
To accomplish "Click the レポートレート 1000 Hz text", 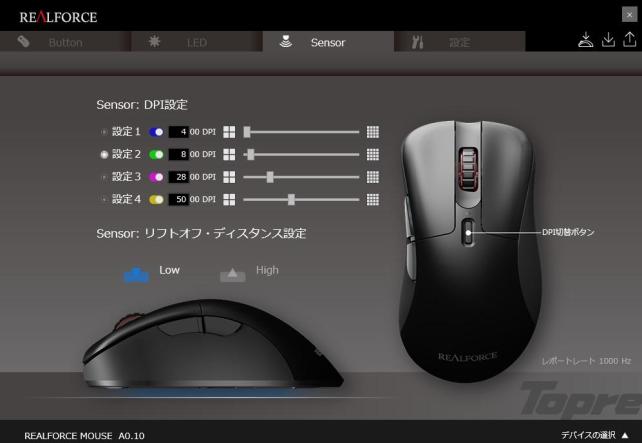I will [x=586, y=361].
